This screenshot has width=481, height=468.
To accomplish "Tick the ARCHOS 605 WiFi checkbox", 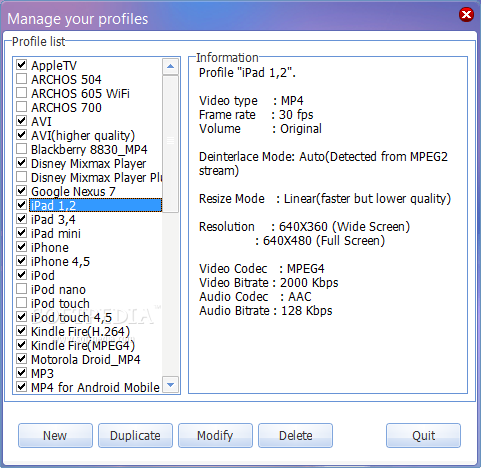I will (x=22, y=92).
